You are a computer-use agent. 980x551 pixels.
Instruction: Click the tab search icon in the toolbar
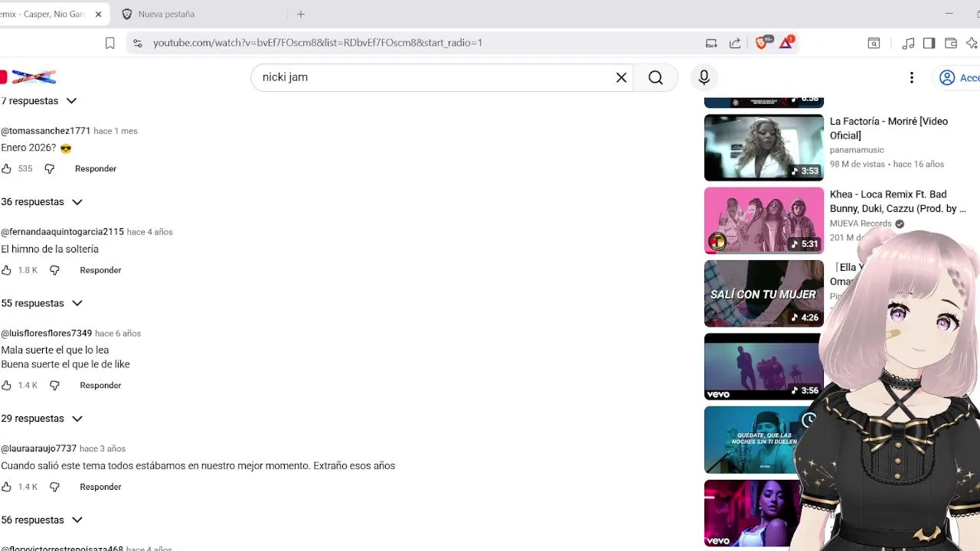tap(874, 43)
